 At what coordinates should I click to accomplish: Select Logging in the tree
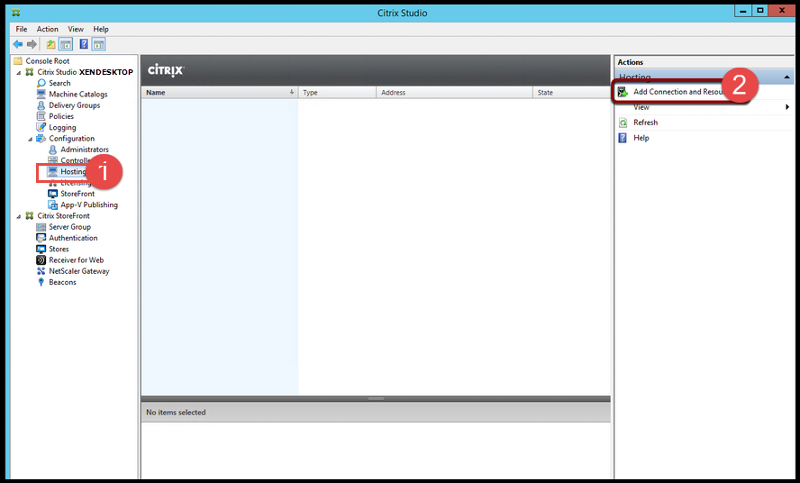(62, 127)
